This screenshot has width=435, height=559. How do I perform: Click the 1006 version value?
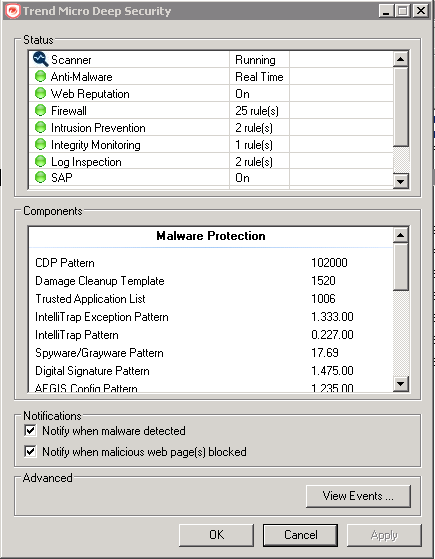pos(323,299)
